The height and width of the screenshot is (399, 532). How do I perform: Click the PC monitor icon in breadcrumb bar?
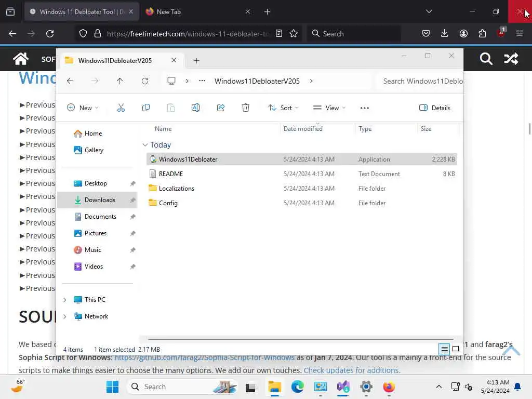(171, 81)
